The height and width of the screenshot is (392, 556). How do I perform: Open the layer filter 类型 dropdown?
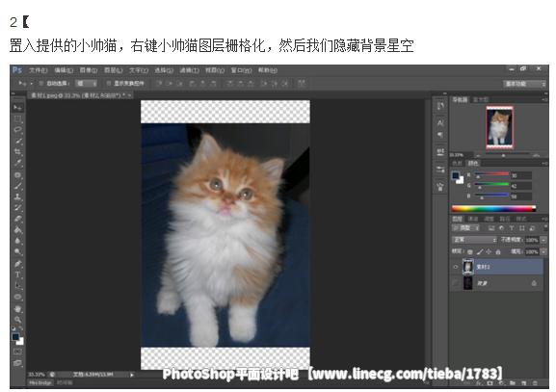[465, 228]
